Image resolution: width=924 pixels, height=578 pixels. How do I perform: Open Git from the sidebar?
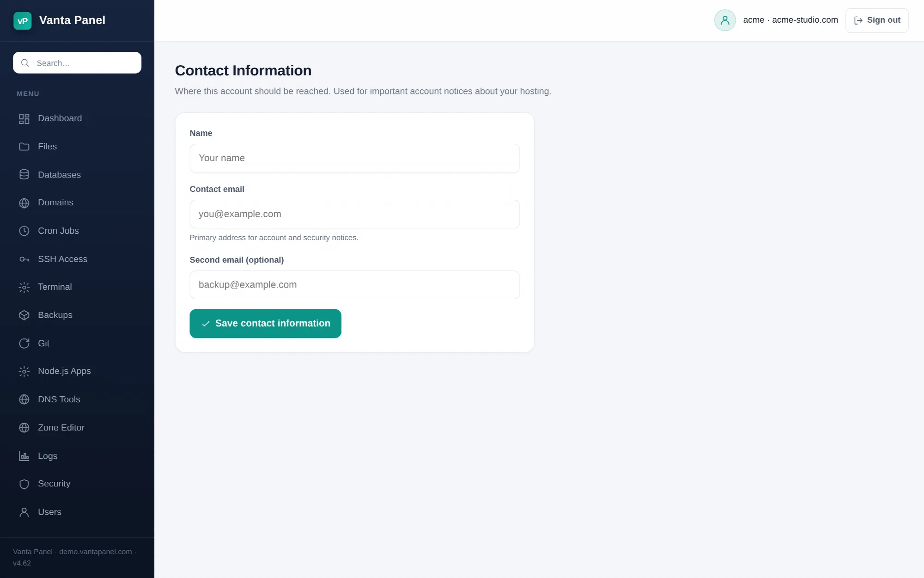(77, 343)
